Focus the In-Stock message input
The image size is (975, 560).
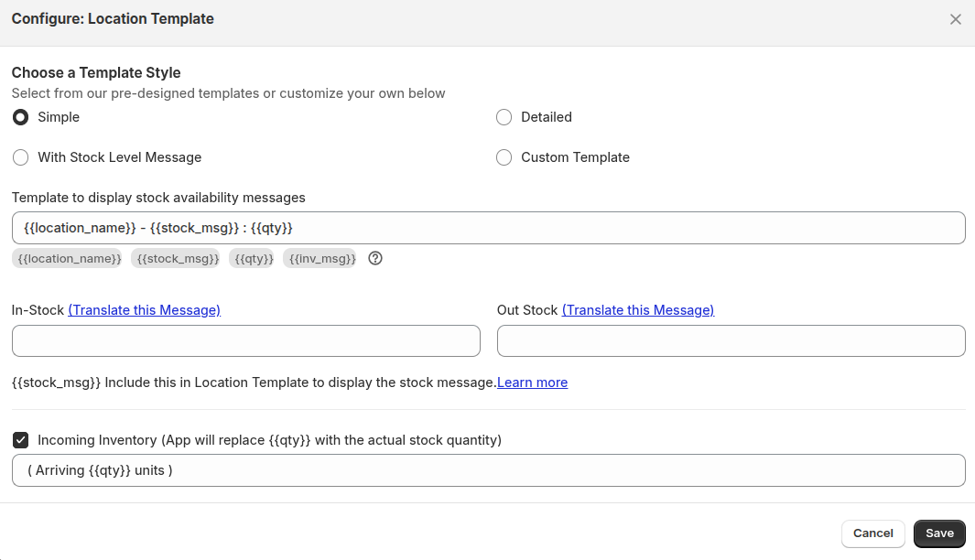pyautogui.click(x=245, y=340)
